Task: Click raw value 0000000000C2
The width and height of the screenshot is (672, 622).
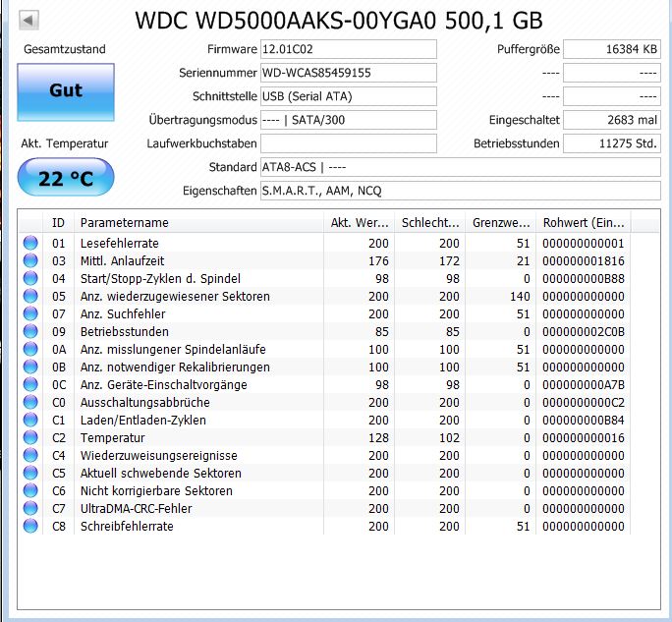Action: [x=584, y=403]
